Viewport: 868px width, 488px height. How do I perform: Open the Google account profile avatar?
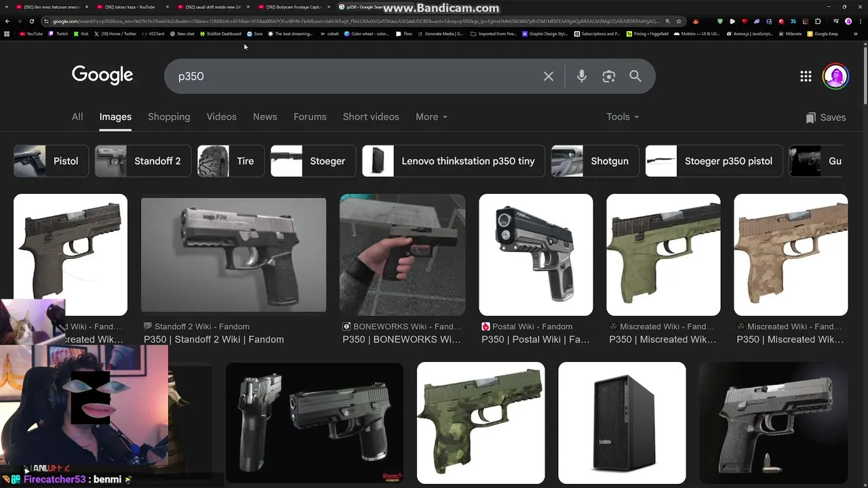tap(835, 77)
